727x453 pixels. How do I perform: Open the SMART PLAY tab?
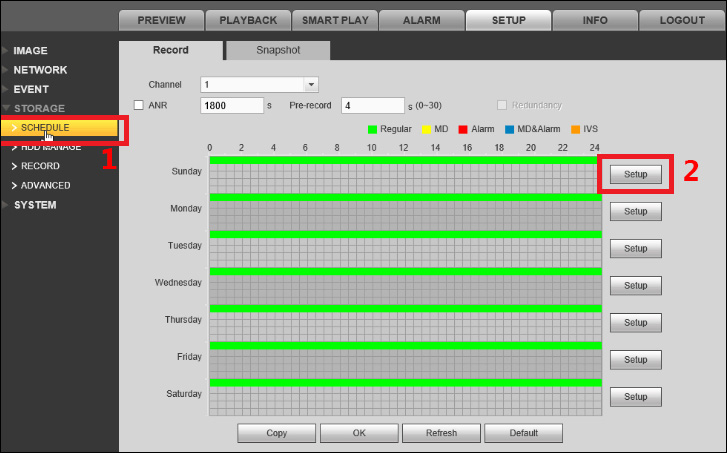pyautogui.click(x=335, y=20)
